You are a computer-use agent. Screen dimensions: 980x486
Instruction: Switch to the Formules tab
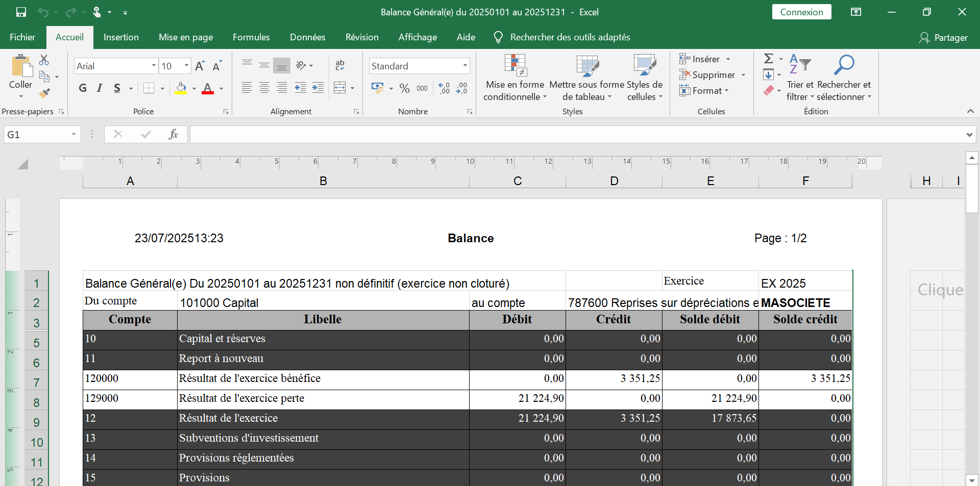tap(251, 37)
